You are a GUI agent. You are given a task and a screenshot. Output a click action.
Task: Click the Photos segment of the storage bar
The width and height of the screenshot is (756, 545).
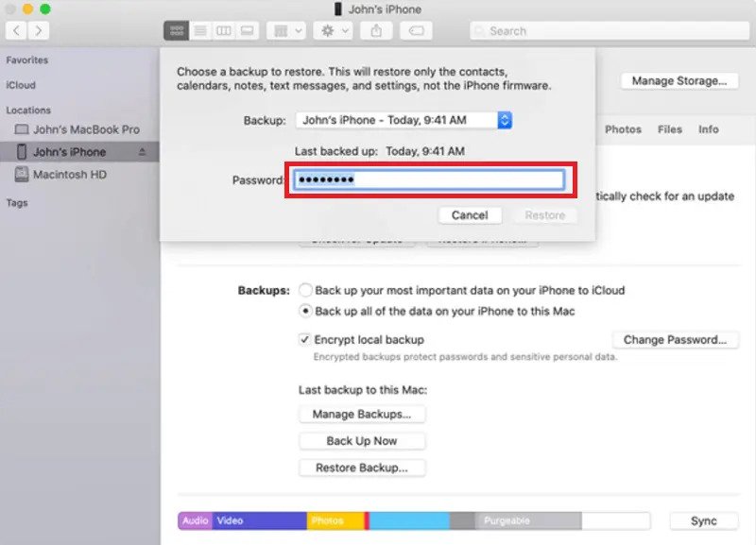point(335,520)
